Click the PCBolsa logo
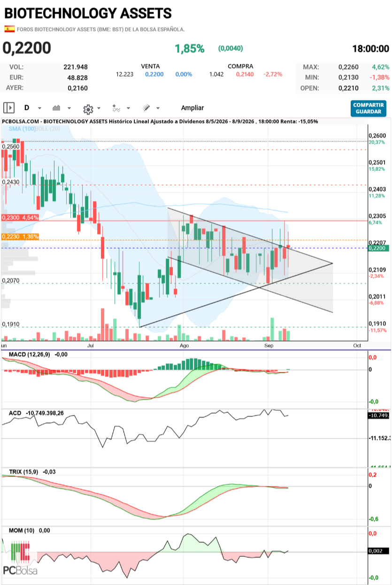Image resolution: width=392 pixels, height=585 pixels. (x=20, y=558)
